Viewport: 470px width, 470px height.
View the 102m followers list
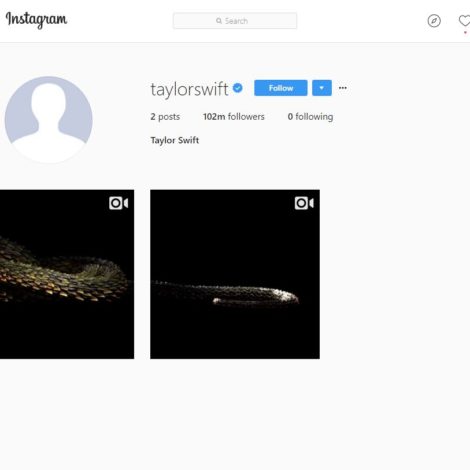point(234,117)
